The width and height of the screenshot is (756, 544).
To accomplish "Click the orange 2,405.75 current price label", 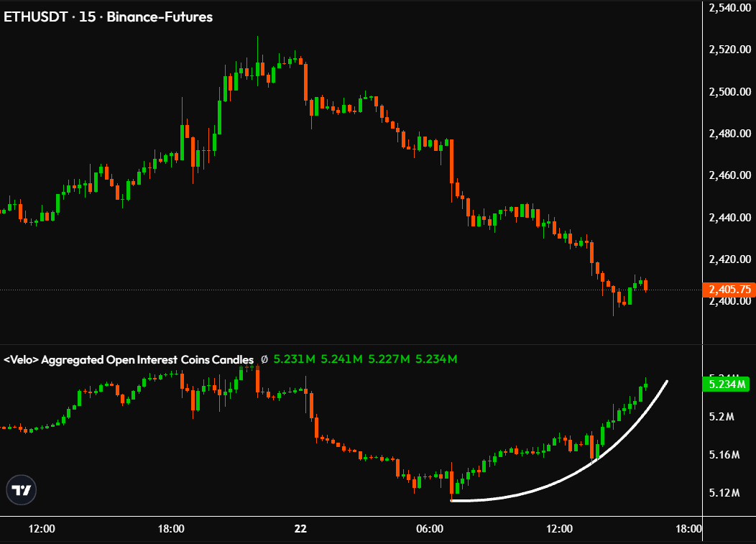I will [x=729, y=290].
